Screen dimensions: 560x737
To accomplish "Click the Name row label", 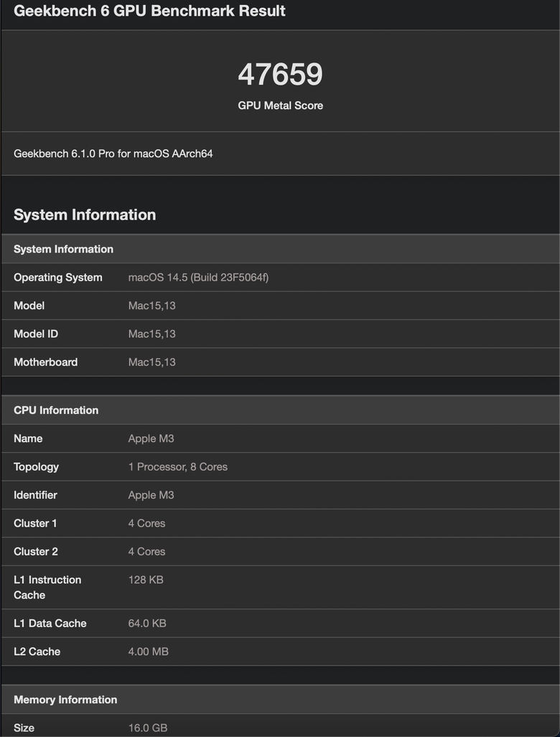I will click(x=28, y=438).
